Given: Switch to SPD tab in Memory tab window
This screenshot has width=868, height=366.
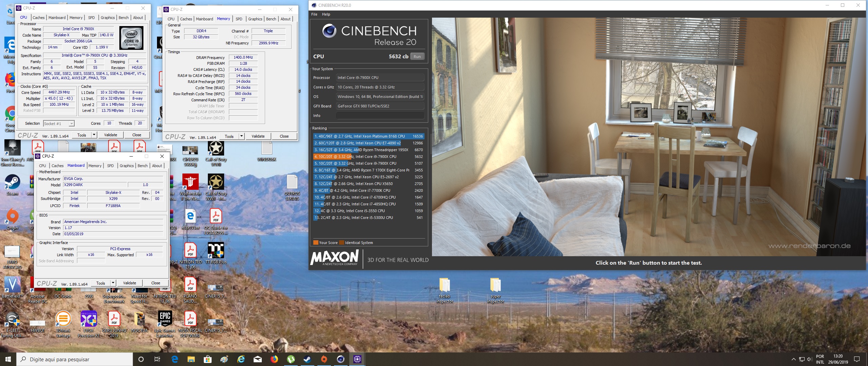Looking at the screenshot, I should coord(239,19).
